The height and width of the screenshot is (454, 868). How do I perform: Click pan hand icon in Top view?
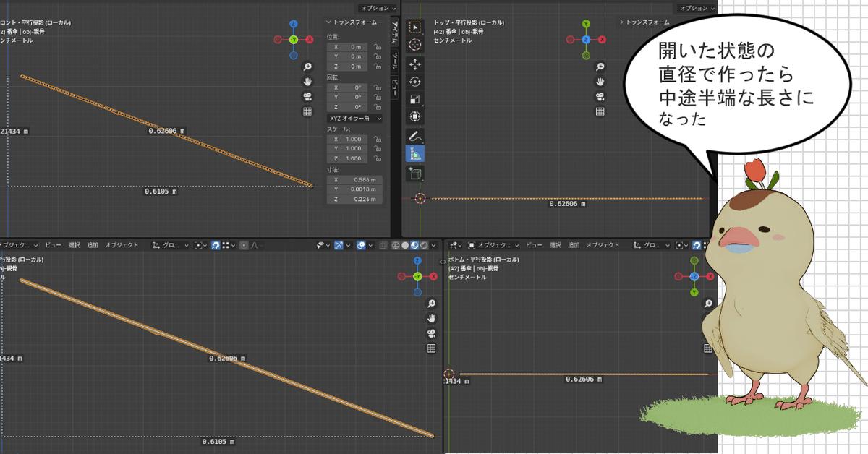click(600, 82)
